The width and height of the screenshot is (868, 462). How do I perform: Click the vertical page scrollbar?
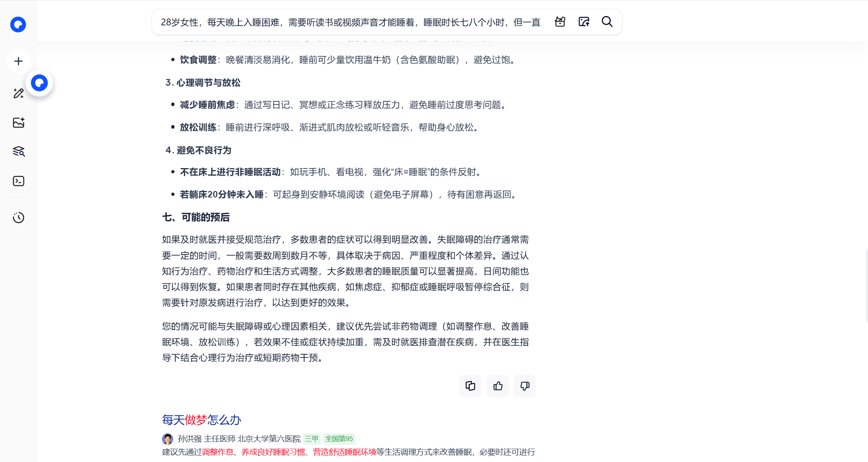click(866, 285)
